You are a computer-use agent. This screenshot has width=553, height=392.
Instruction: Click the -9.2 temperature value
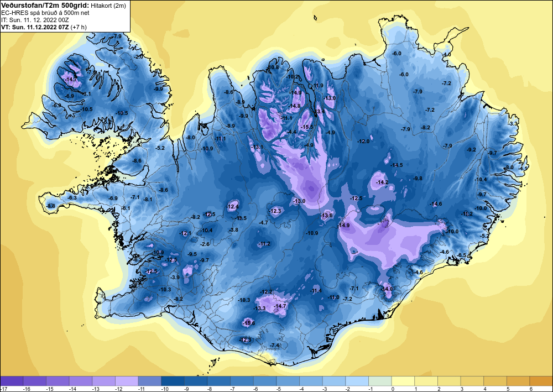click(472, 149)
